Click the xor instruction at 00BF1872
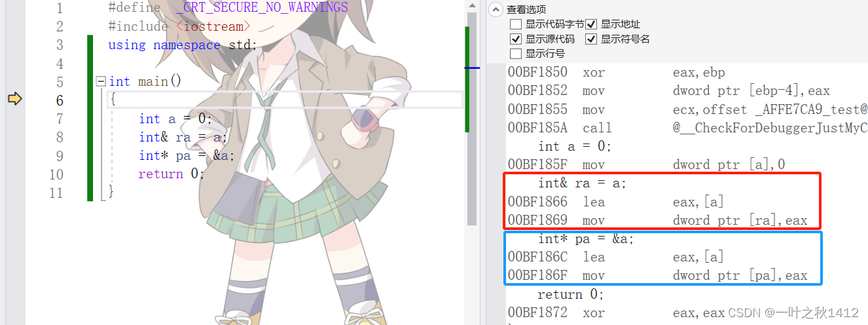This screenshot has height=325, width=868. (594, 313)
